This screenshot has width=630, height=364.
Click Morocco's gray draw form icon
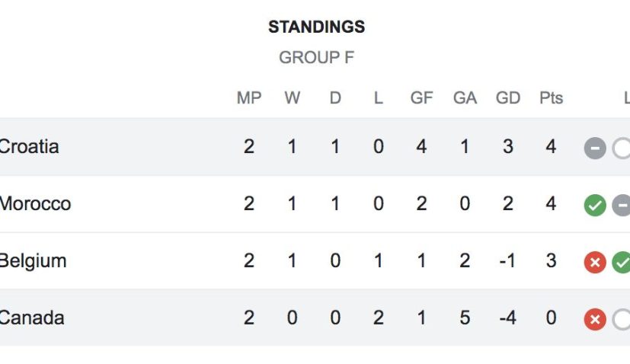tap(622, 205)
